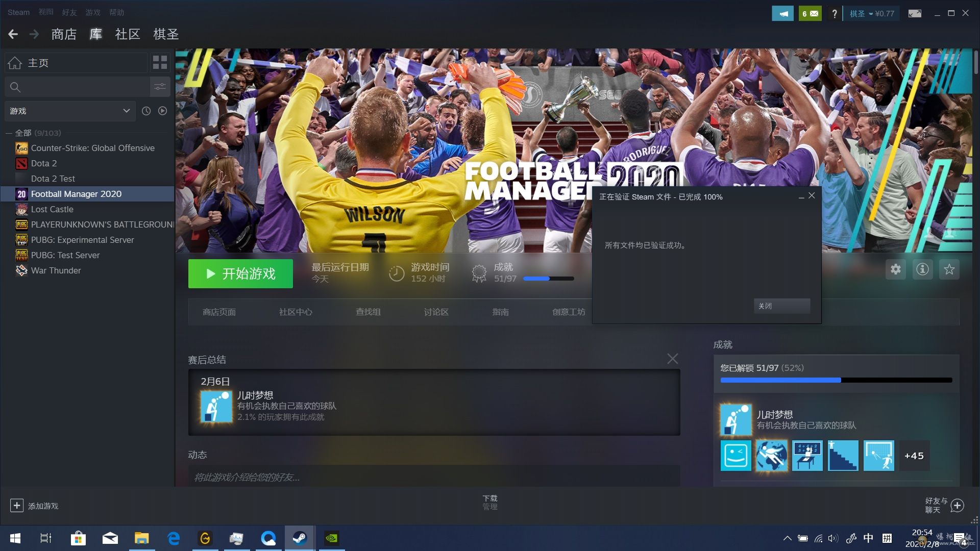
Task: Open the 游戏 menu in the menu bar
Action: point(93,12)
